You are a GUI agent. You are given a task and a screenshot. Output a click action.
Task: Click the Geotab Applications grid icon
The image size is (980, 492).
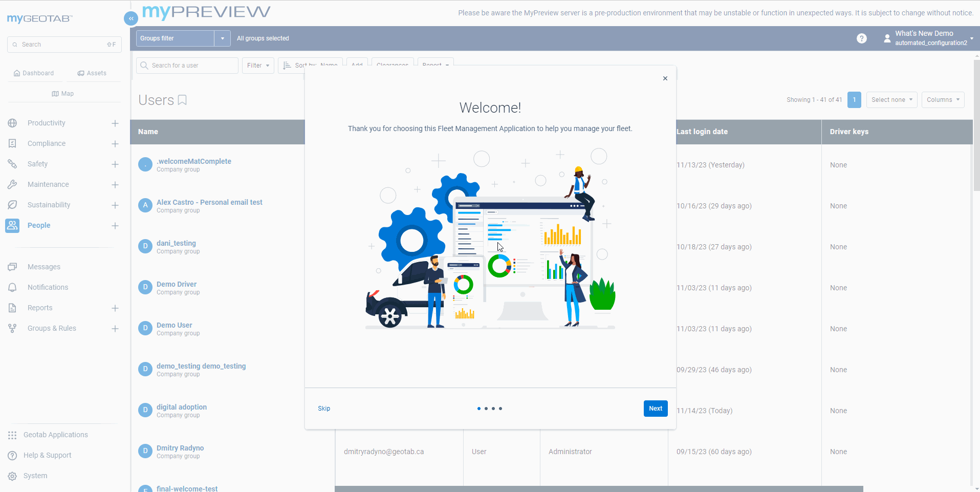[11, 435]
